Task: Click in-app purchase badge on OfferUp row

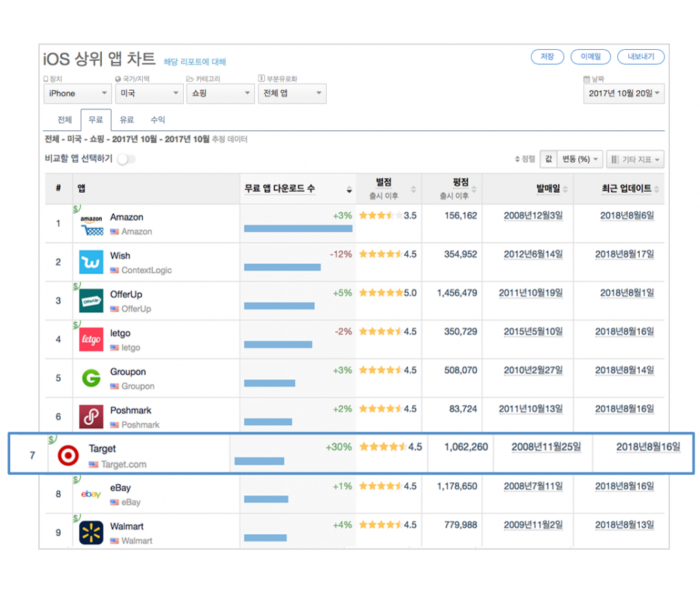Action: tap(77, 286)
